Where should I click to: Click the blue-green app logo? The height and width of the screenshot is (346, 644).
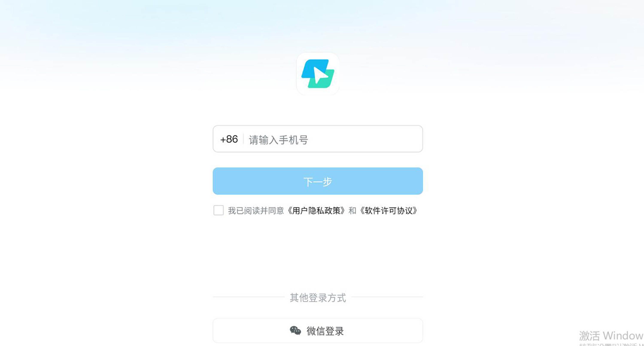point(318,74)
